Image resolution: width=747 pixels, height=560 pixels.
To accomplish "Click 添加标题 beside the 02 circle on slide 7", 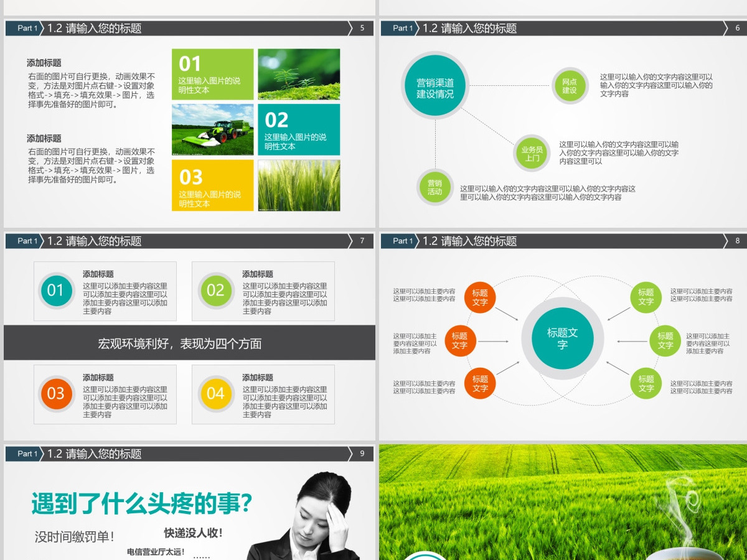I will pos(258,274).
